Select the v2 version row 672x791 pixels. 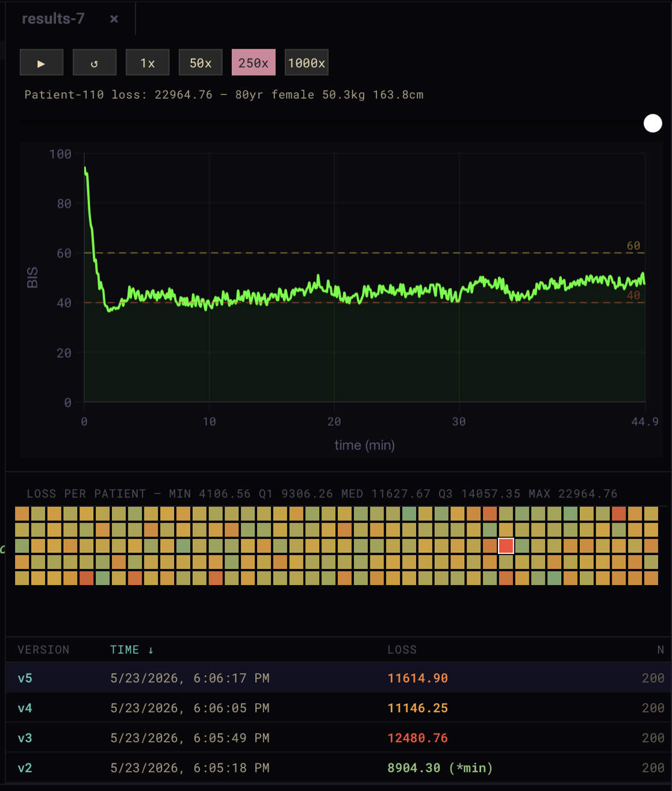pos(339,768)
